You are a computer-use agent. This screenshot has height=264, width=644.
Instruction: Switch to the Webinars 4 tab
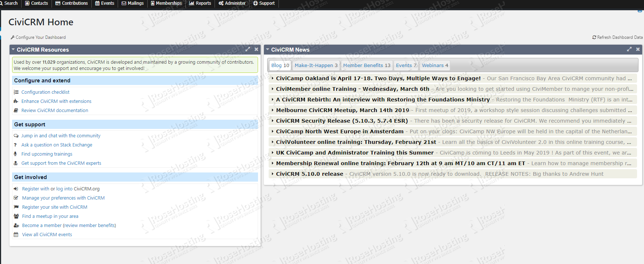pos(435,65)
